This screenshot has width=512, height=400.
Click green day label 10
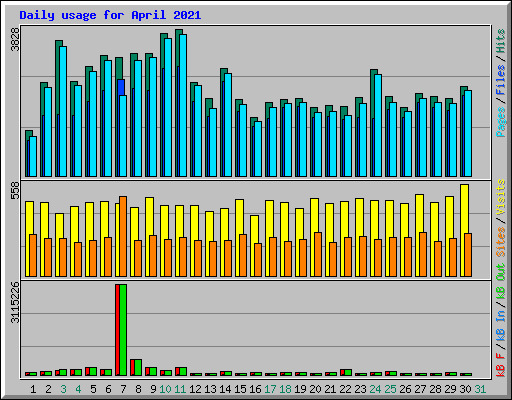point(165,389)
